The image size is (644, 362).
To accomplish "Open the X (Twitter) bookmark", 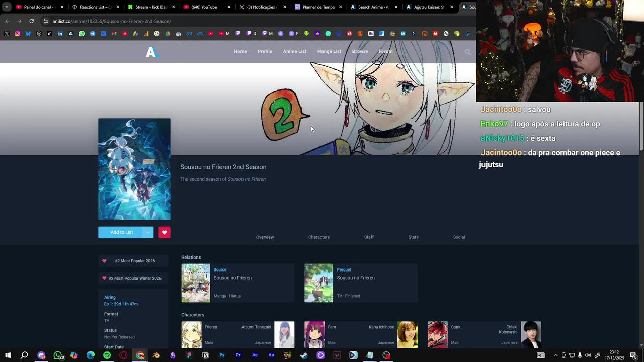I will click(x=7, y=34).
